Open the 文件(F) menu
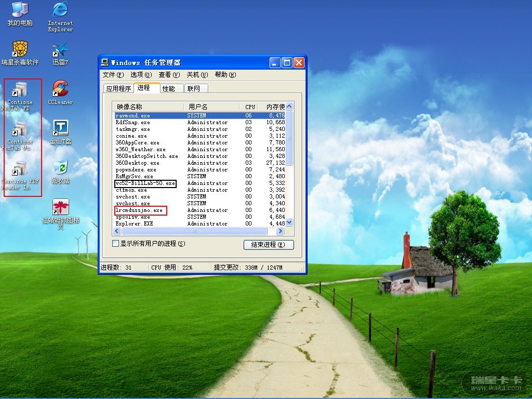 coord(113,75)
